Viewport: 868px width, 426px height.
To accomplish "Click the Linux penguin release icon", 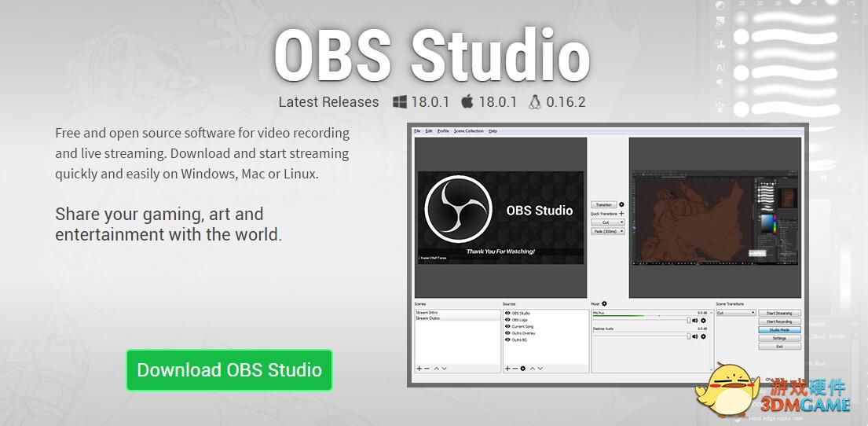I will (534, 102).
